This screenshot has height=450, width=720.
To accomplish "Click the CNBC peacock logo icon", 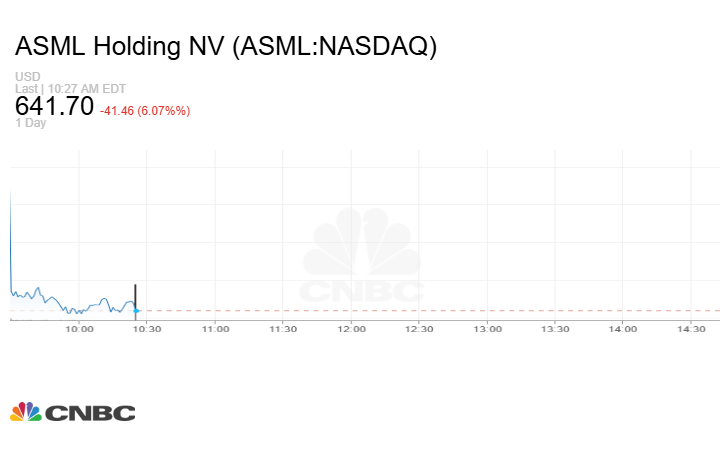I will click(x=26, y=412).
